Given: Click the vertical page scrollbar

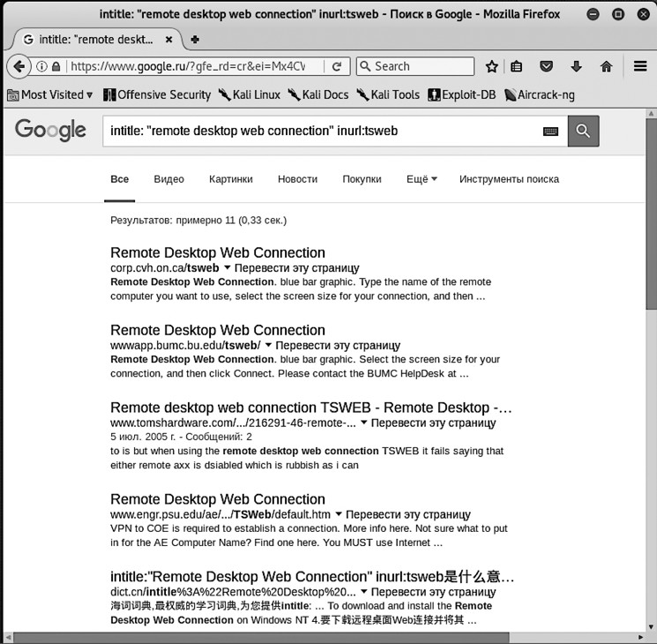Looking at the screenshot, I should point(651,265).
